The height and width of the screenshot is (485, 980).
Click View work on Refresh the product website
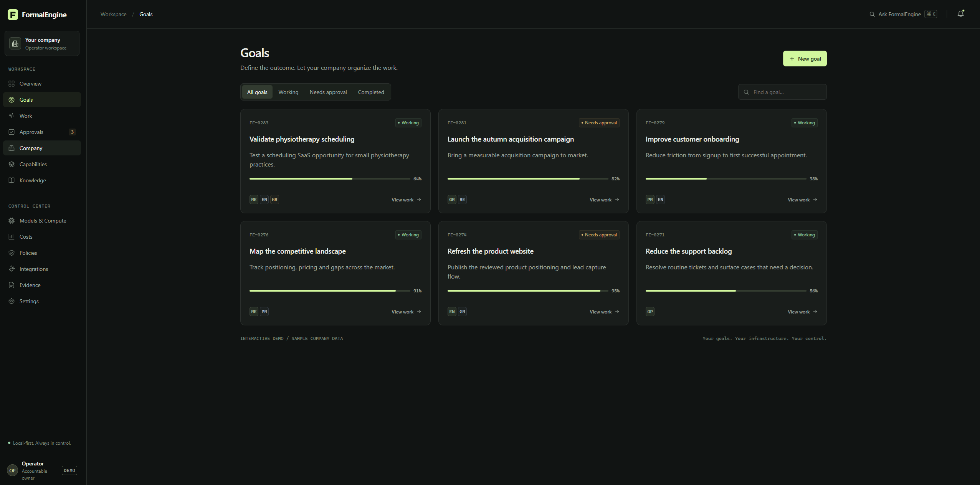click(604, 312)
